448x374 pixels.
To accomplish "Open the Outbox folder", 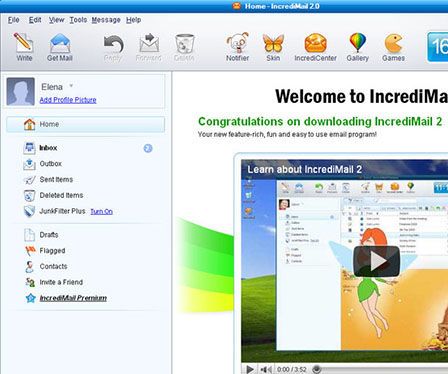I will 51,164.
